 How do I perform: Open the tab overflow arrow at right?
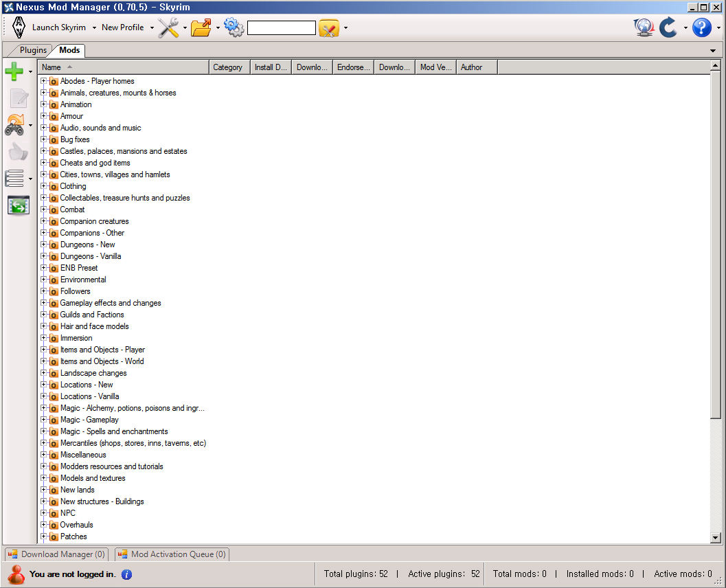(713, 50)
